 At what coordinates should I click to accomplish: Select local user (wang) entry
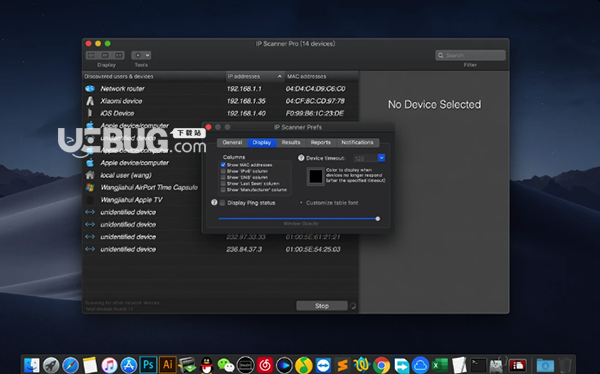126,175
